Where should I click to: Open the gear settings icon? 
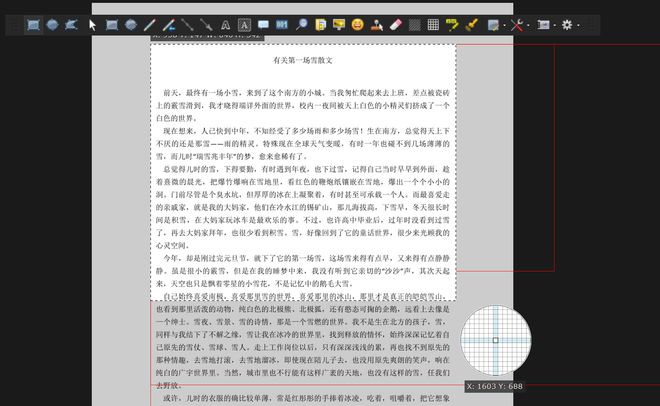coord(567,25)
